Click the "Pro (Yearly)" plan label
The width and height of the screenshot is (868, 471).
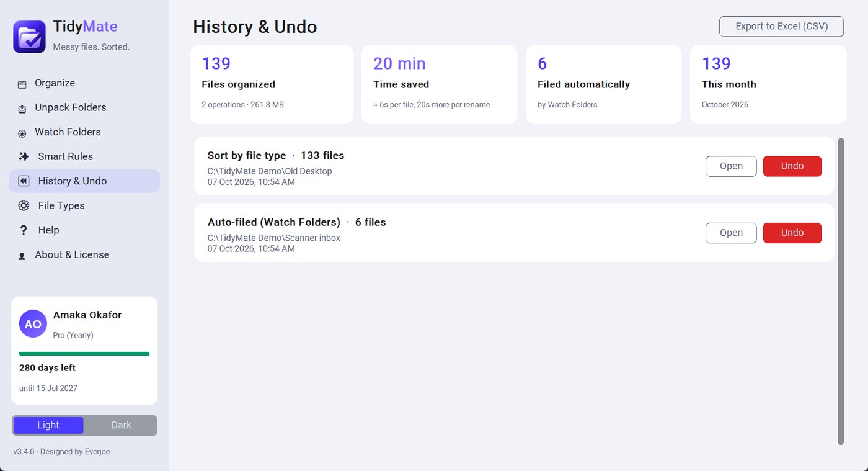73,335
